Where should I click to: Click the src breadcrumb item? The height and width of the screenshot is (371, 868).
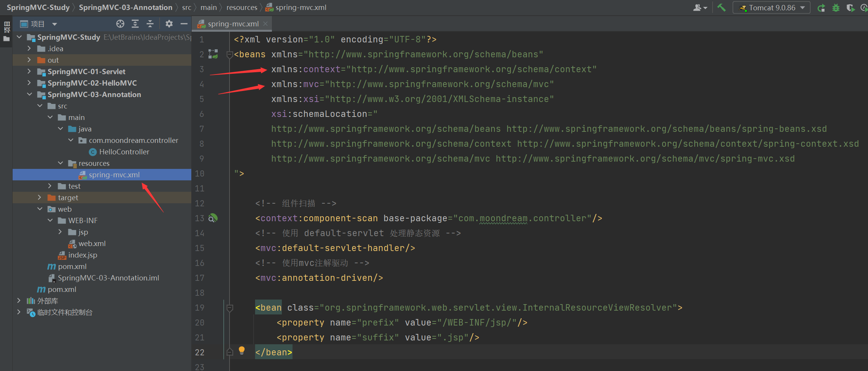[x=186, y=8]
